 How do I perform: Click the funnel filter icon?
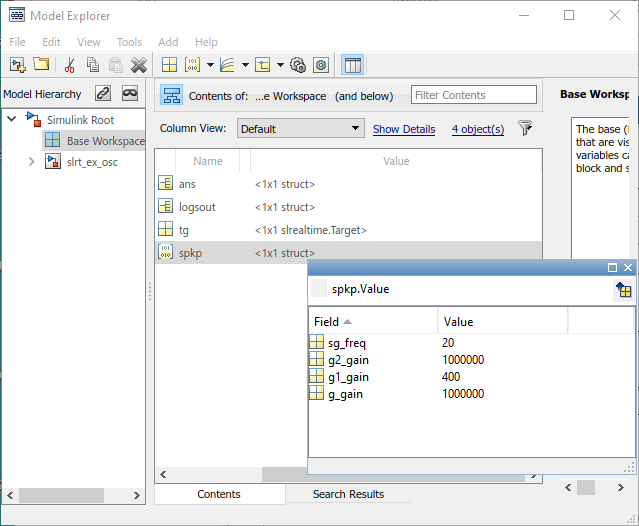coord(525,129)
